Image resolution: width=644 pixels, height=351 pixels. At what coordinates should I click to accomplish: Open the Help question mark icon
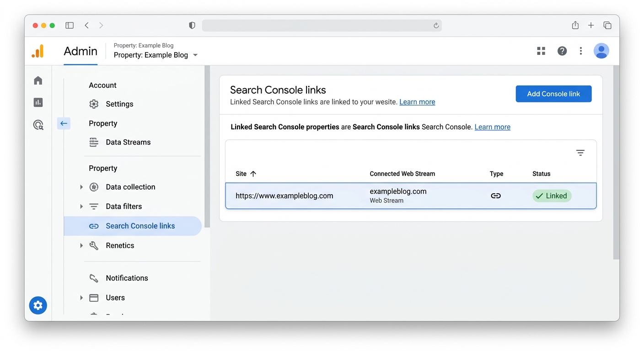[562, 51]
